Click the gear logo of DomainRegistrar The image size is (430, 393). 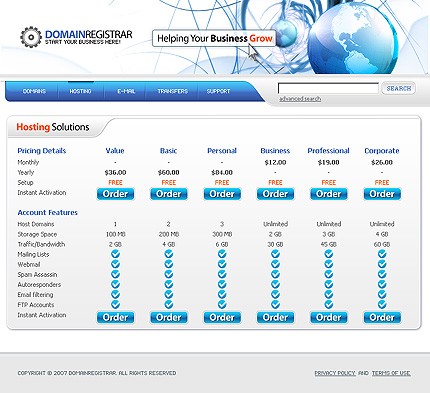(x=31, y=37)
